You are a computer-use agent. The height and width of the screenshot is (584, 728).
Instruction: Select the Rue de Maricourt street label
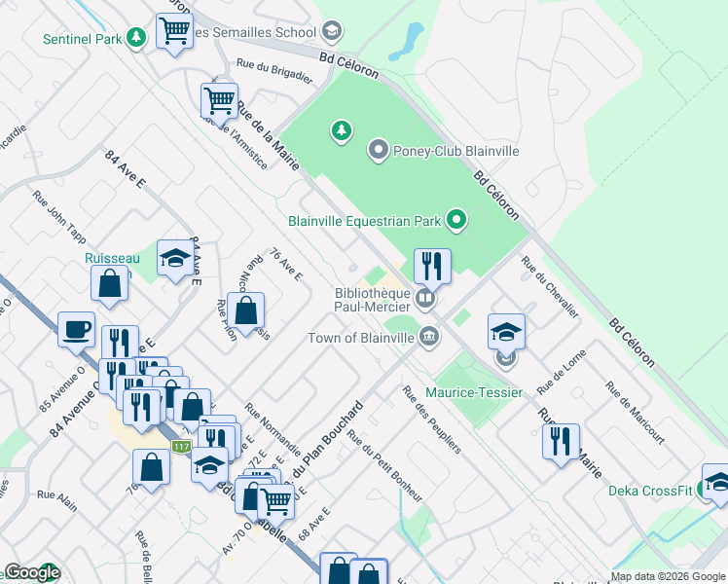635,413
